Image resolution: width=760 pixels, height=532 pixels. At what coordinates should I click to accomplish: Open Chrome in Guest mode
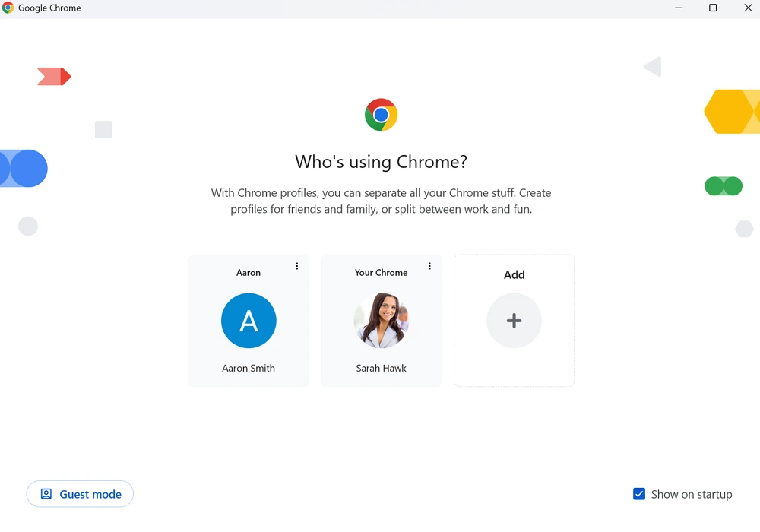tap(80, 493)
